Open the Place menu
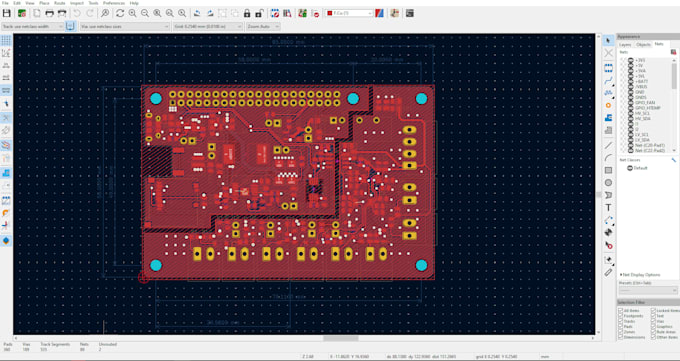The height and width of the screenshot is (361, 680). pos(44,3)
